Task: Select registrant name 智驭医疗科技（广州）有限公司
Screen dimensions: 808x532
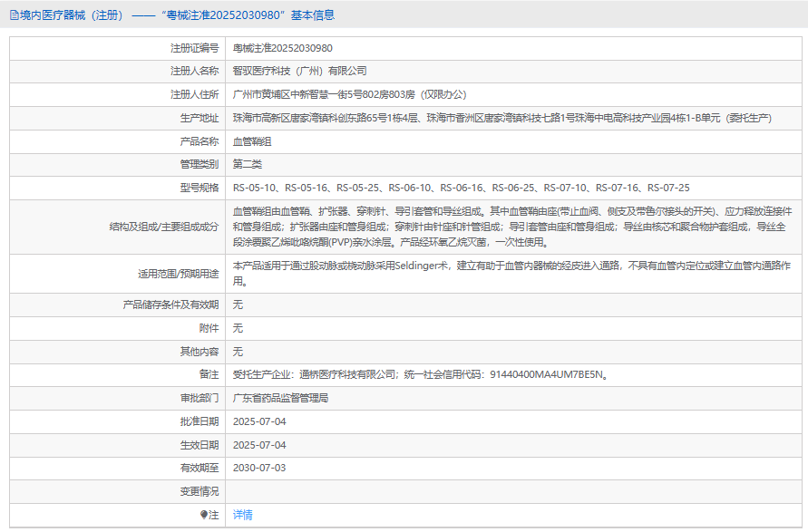Action: point(300,71)
